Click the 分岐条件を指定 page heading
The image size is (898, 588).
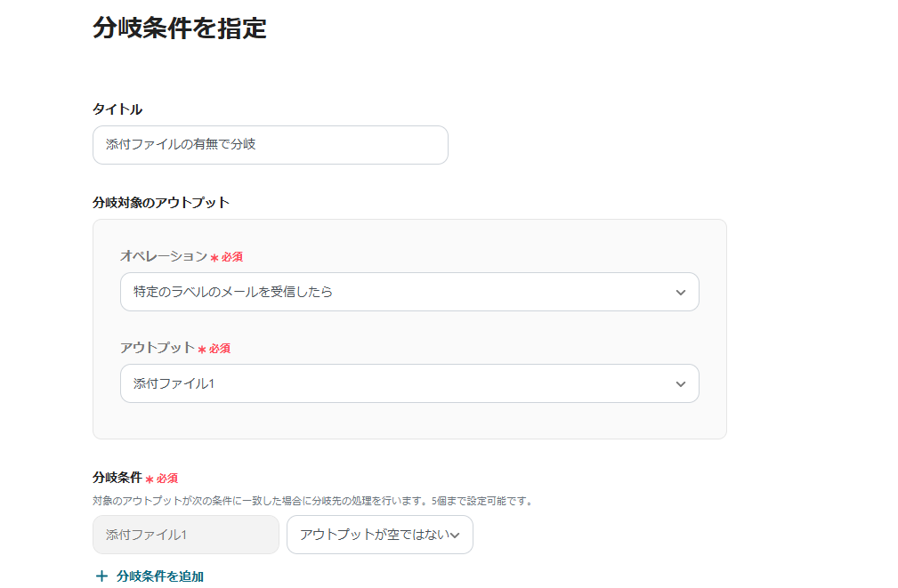coord(180,28)
